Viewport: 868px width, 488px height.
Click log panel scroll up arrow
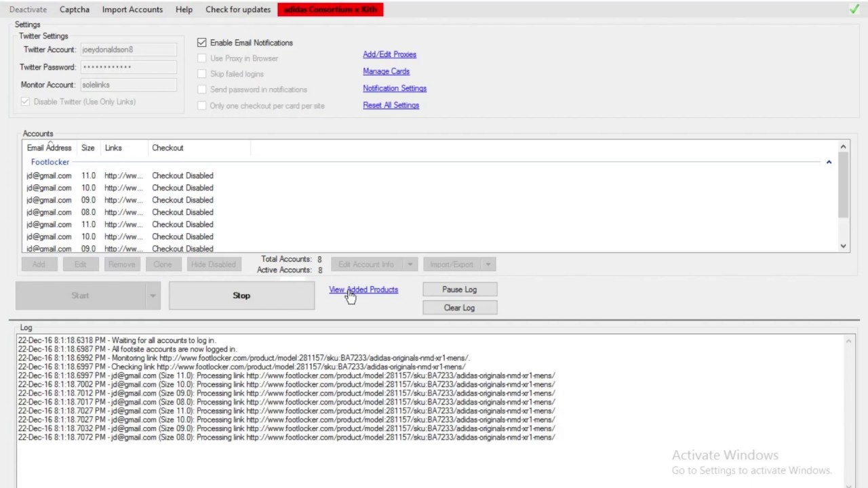(849, 341)
